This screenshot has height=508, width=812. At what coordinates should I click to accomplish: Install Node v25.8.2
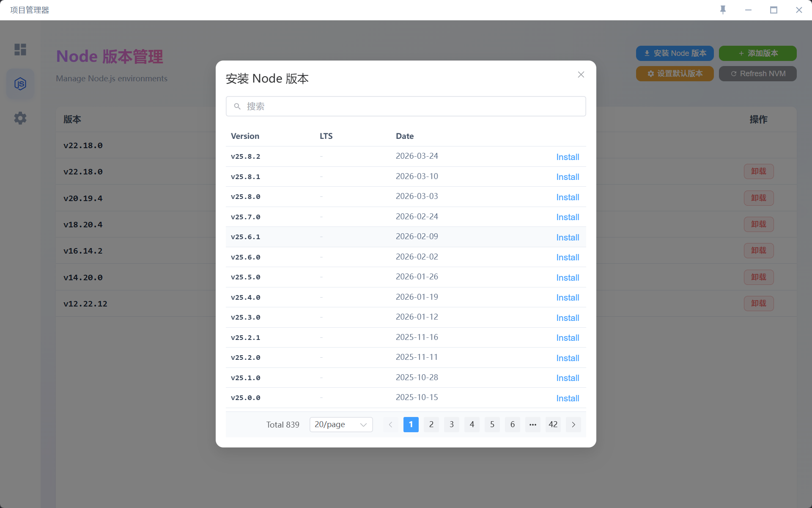(x=568, y=157)
